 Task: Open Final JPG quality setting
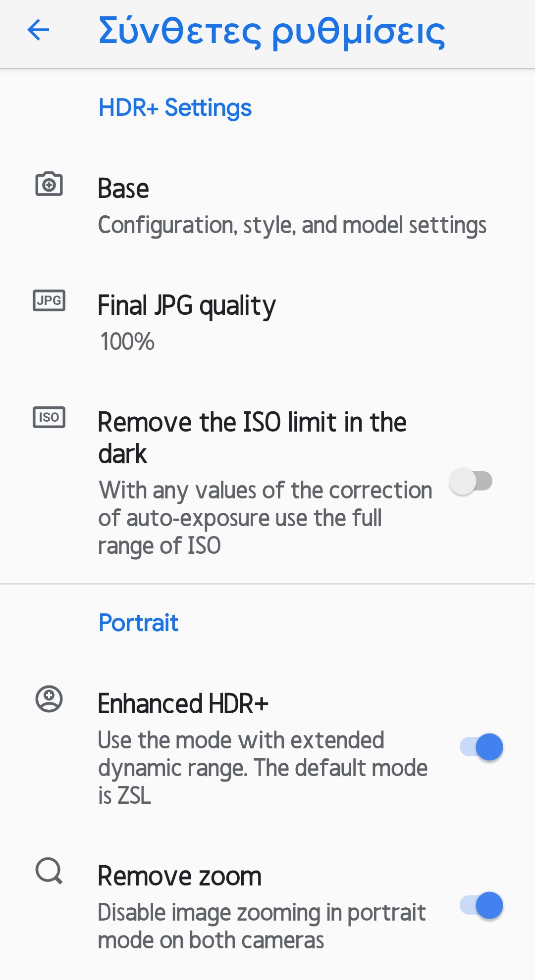click(x=186, y=305)
